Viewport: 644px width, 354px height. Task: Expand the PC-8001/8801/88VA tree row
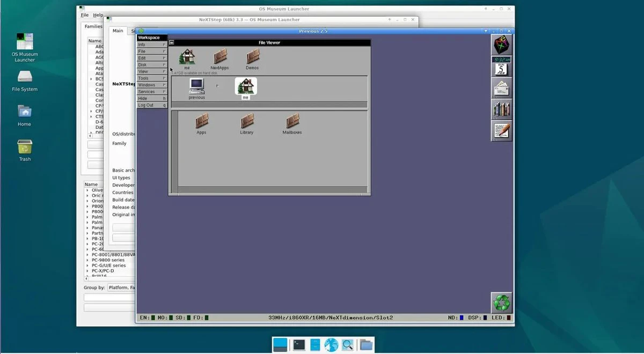click(x=87, y=254)
